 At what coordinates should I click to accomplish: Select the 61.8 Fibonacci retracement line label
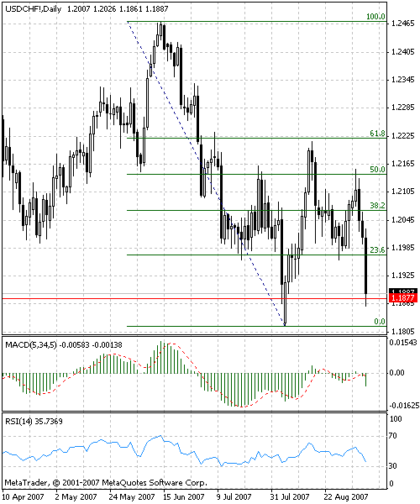coord(377,133)
